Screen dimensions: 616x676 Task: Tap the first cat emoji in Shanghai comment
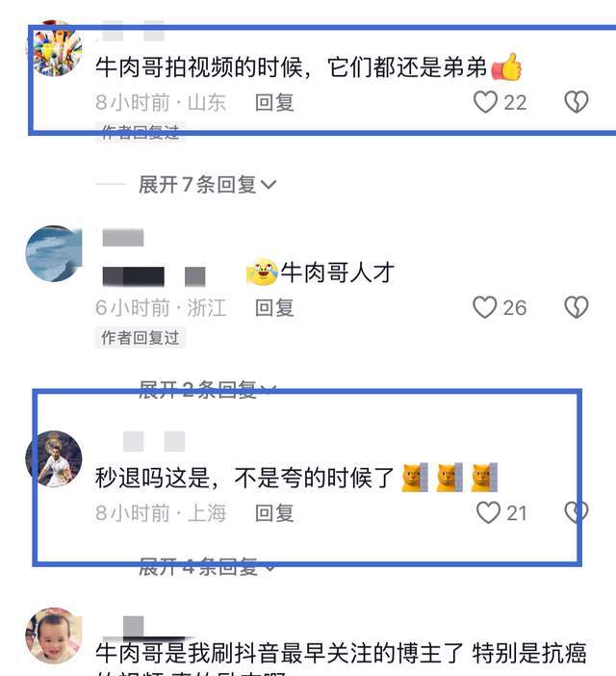point(415,478)
